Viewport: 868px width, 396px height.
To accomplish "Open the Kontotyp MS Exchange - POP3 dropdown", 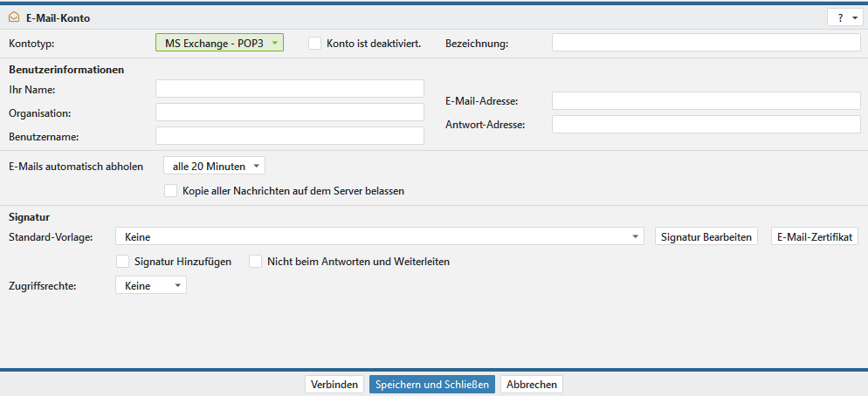I will point(219,43).
